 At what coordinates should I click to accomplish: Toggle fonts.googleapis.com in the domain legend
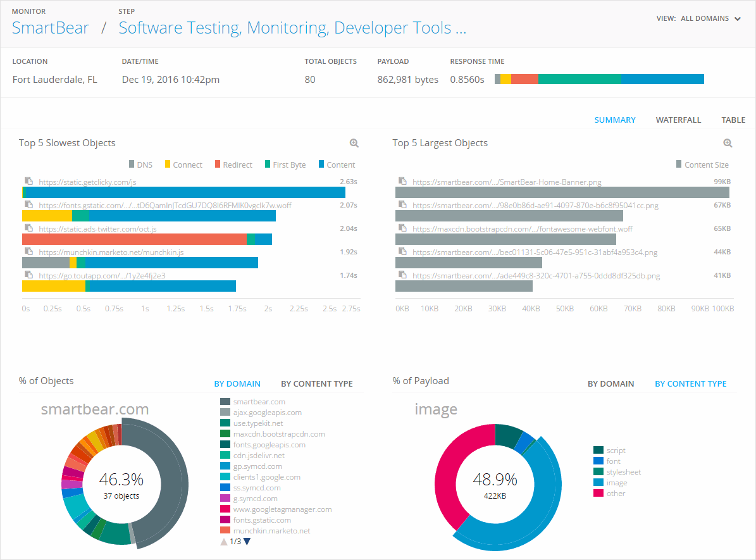[x=263, y=445]
